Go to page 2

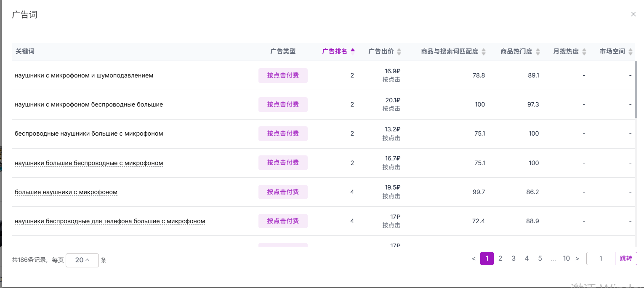tap(500, 259)
